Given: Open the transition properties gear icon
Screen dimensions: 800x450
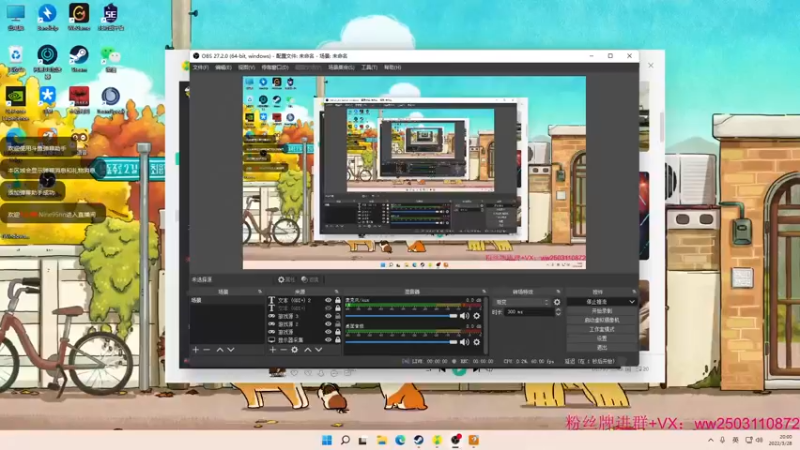Looking at the screenshot, I should (x=557, y=302).
